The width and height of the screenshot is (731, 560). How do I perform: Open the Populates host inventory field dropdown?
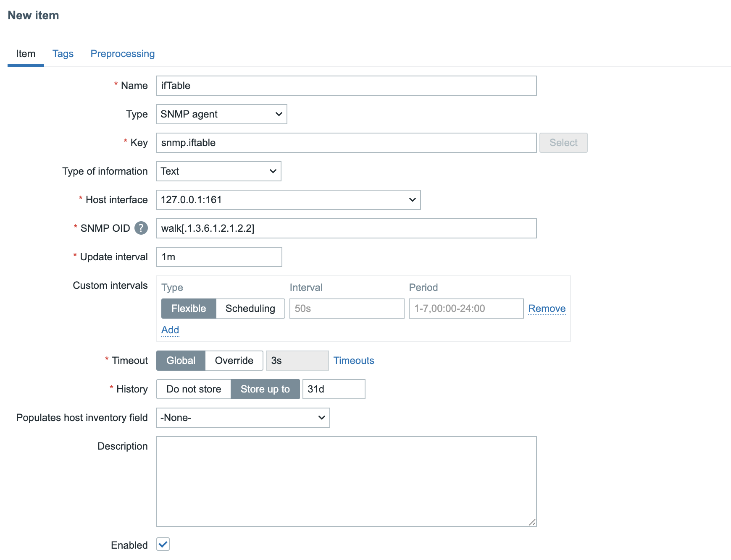[x=243, y=417]
